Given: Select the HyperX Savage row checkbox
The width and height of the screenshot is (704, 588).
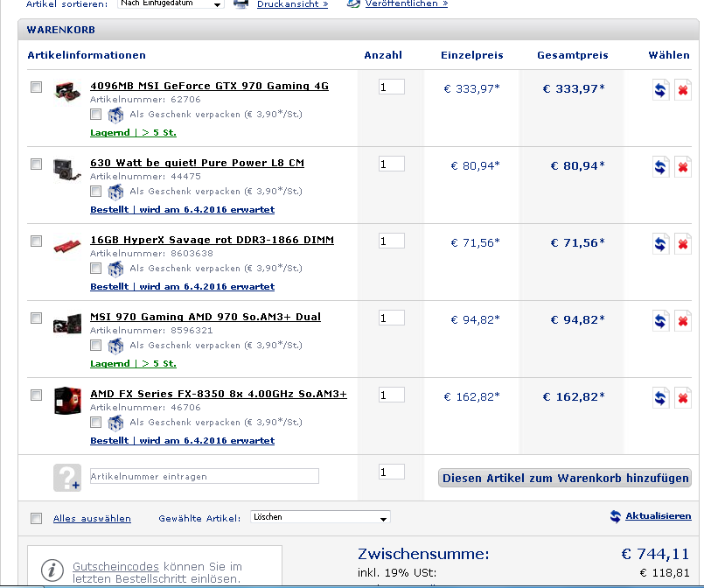Looking at the screenshot, I should coord(37,241).
